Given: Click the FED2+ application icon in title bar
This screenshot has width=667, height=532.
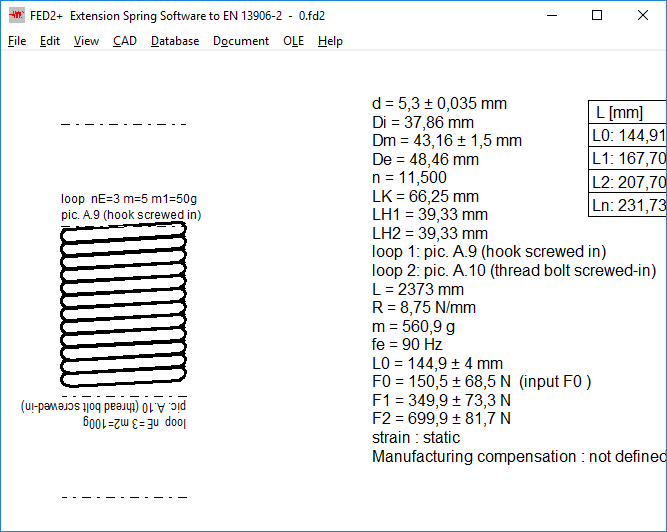Looking at the screenshot, I should (x=17, y=16).
